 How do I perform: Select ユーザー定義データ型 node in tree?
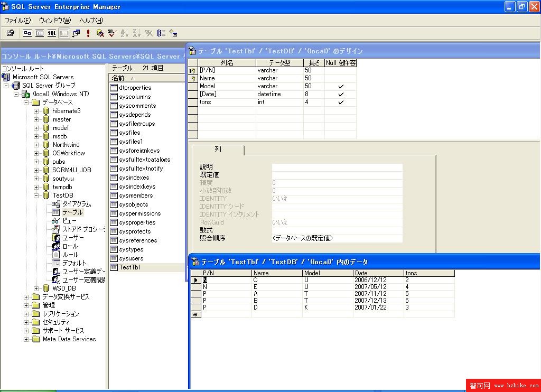click(83, 272)
